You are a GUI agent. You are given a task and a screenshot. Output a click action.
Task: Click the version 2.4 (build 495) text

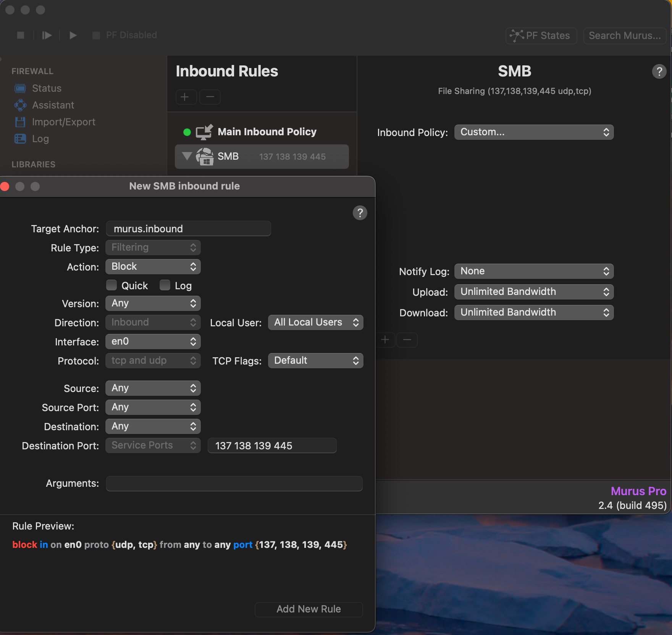(632, 505)
